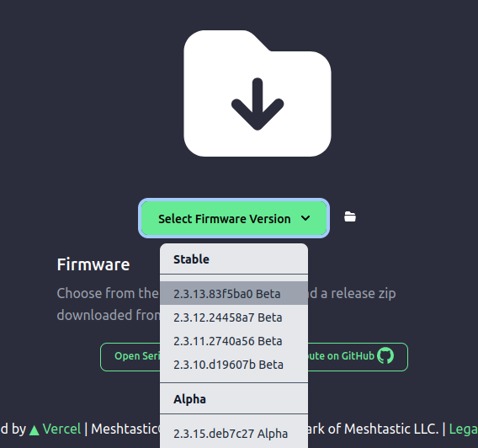Follow the Vercel link in the footer
The width and height of the screenshot is (478, 448).
click(x=61, y=429)
